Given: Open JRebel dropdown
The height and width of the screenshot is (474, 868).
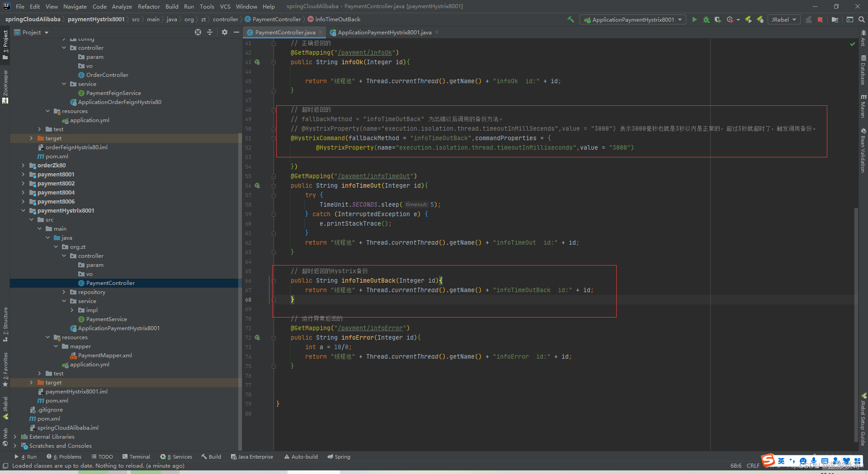Looking at the screenshot, I should click(783, 19).
